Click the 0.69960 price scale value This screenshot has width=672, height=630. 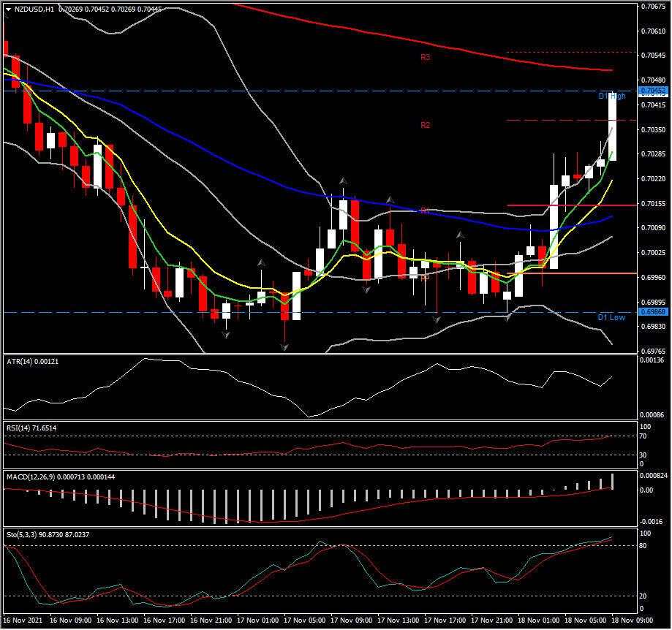pos(653,278)
